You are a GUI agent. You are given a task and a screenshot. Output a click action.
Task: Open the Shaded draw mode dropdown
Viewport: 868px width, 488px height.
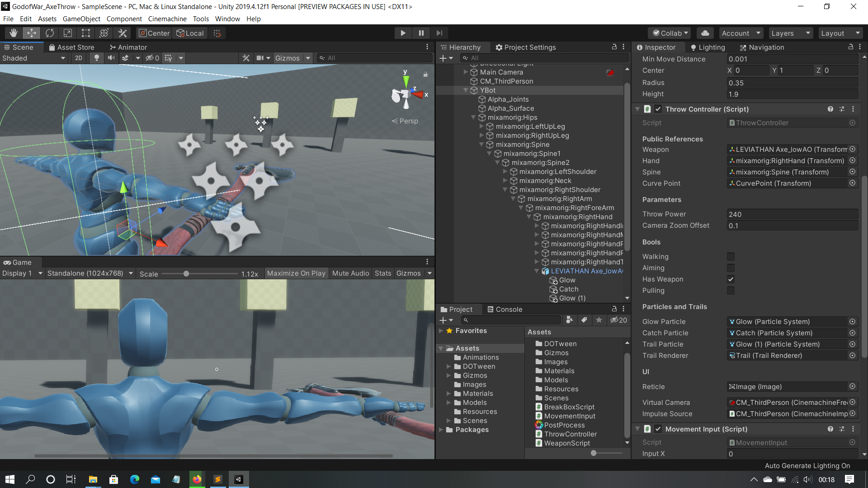34,58
